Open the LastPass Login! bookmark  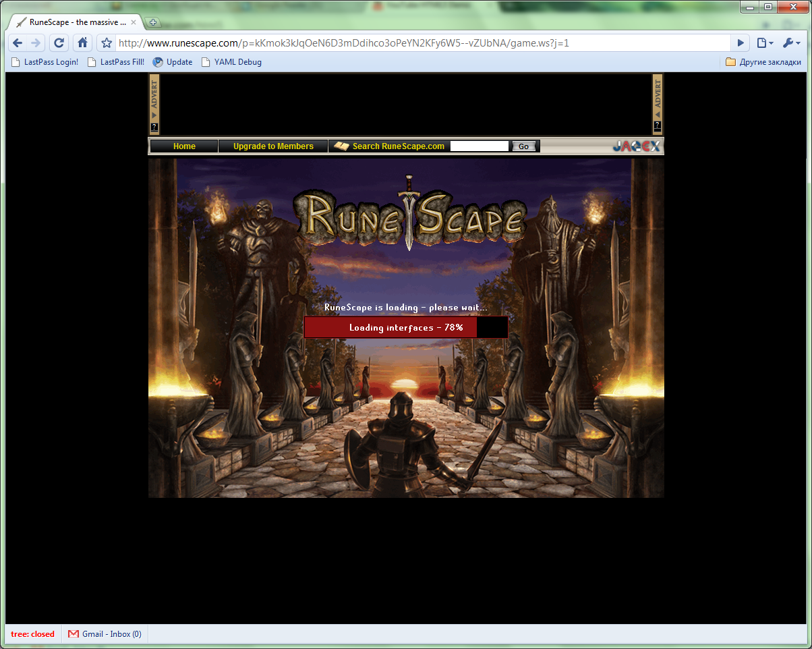click(45, 62)
